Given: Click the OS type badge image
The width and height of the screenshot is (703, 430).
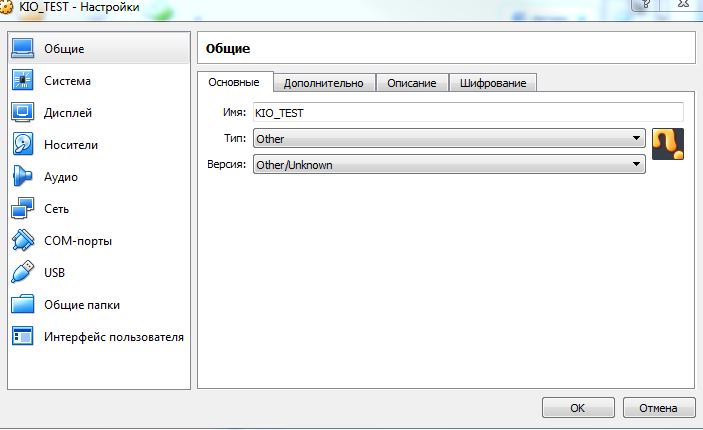Looking at the screenshot, I should (x=667, y=144).
